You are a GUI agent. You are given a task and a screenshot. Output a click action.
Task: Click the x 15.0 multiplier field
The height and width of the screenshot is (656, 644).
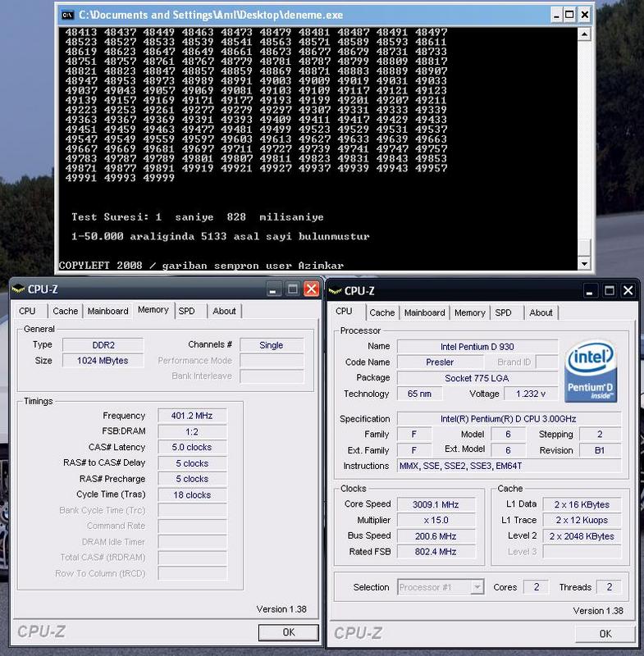point(436,520)
